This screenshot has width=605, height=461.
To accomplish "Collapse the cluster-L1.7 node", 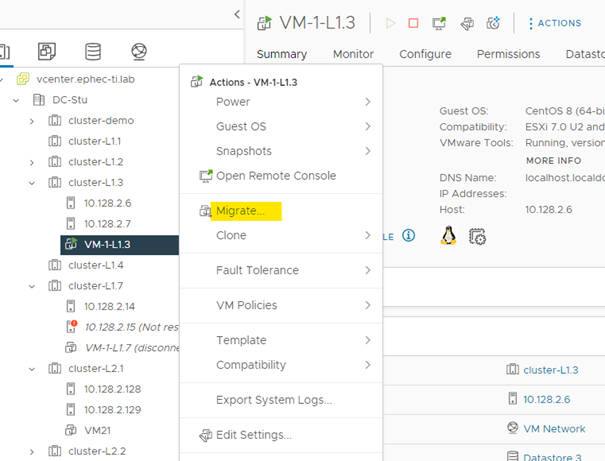I will tap(32, 286).
